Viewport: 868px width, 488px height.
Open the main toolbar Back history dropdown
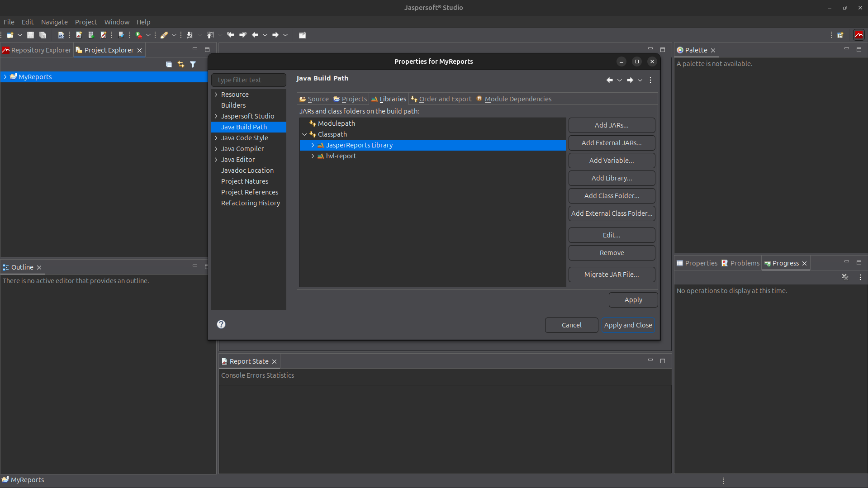click(265, 35)
